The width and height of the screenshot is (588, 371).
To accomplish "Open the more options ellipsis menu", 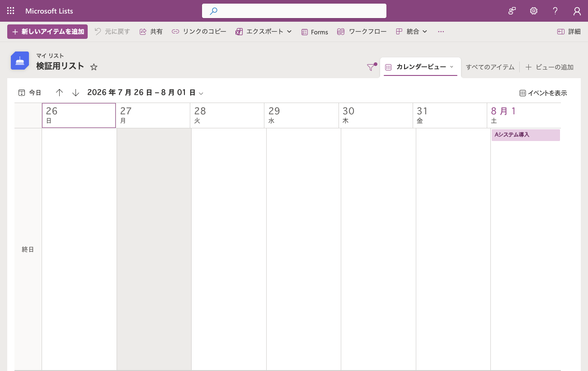I will tap(441, 32).
